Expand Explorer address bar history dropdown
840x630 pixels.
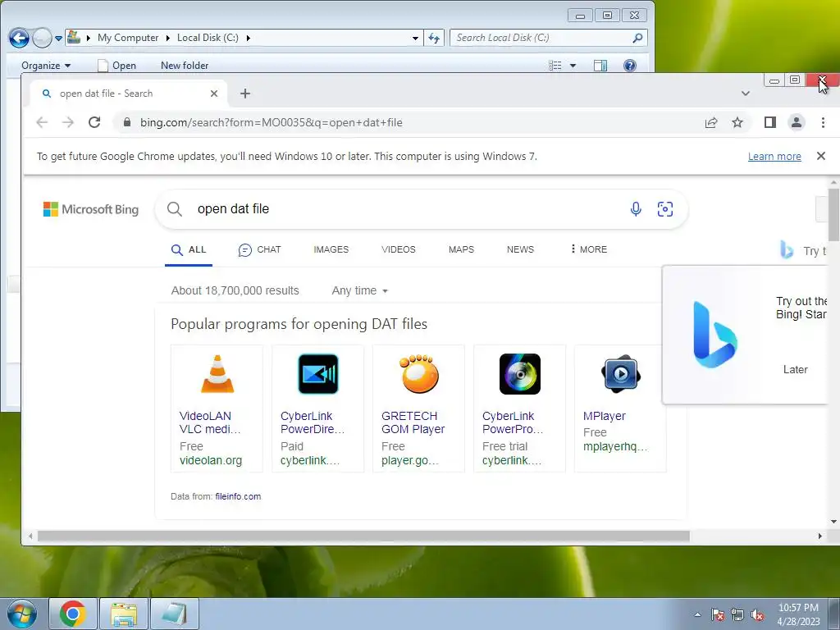point(415,38)
